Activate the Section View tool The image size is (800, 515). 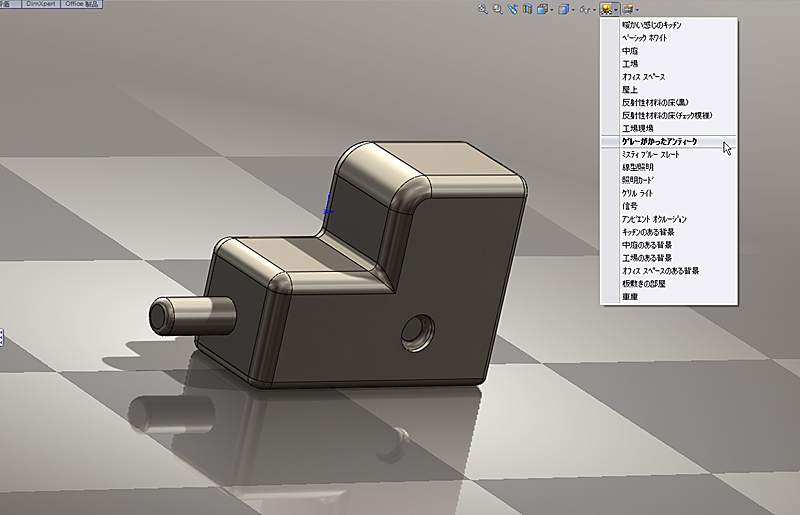(x=527, y=9)
